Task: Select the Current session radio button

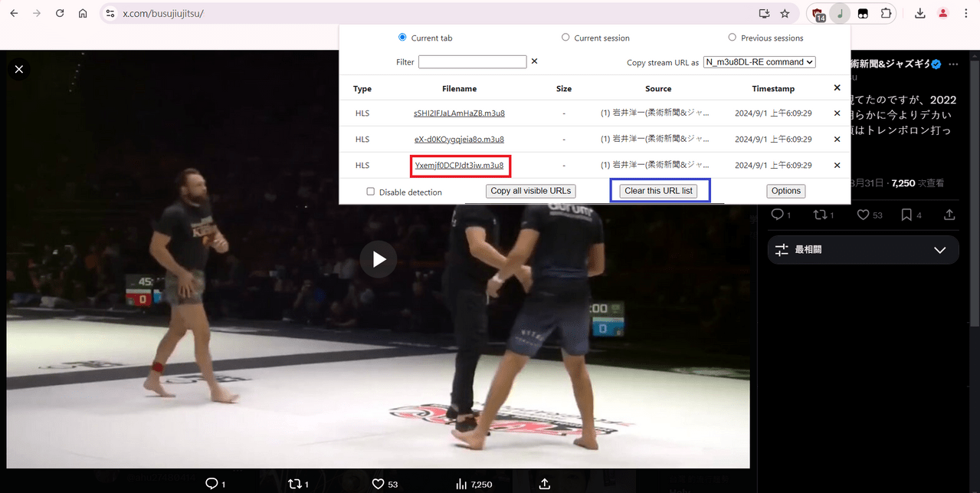Action: pos(565,37)
